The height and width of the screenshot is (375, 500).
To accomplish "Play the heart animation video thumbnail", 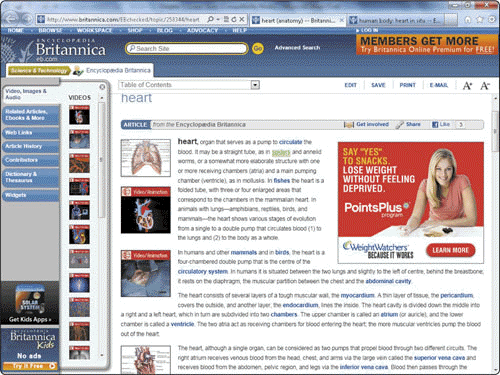I will point(146,210).
